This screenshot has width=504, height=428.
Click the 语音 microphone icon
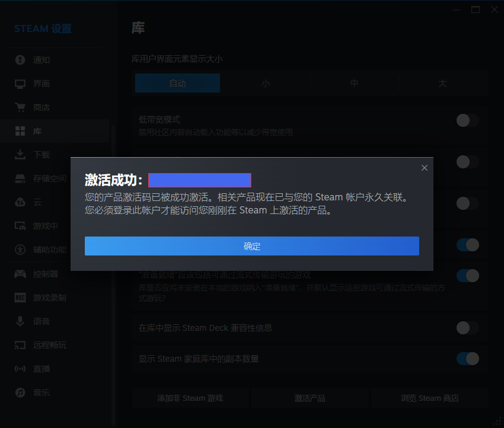[20, 321]
